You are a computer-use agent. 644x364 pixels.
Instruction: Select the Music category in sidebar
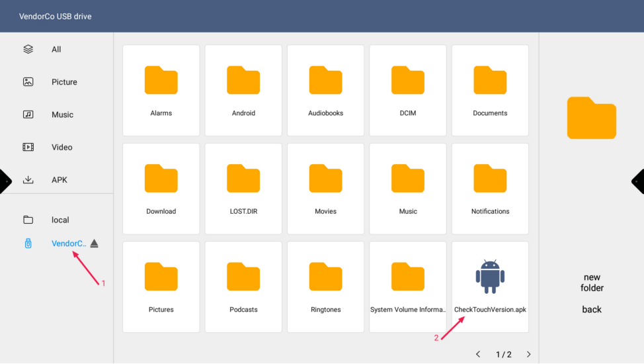click(62, 114)
